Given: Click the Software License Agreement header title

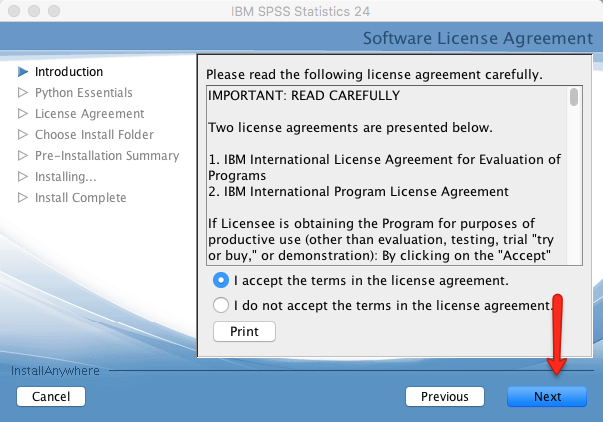Looking at the screenshot, I should pos(478,38).
